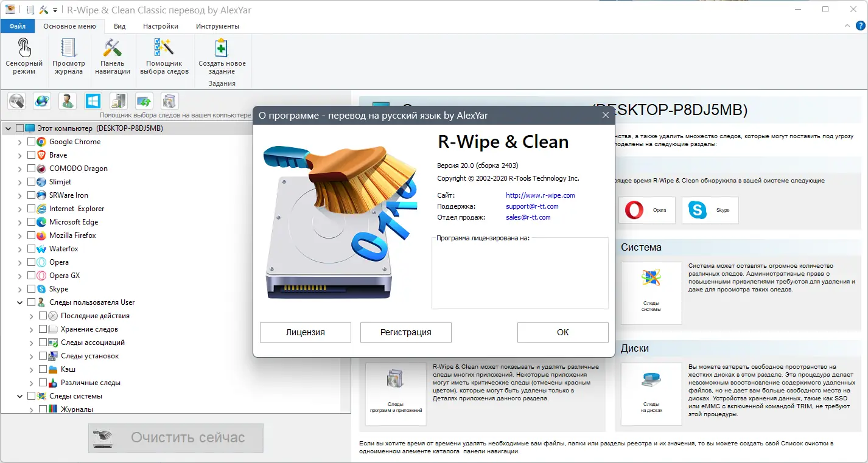Select the user traces person icon
Image resolution: width=868 pixels, height=463 pixels.
[x=67, y=100]
